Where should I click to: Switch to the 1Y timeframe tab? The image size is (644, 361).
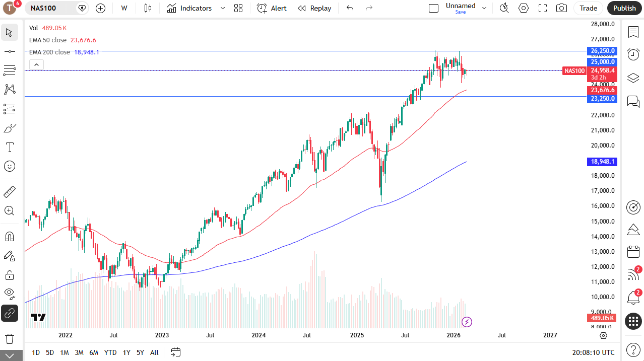pos(126,352)
